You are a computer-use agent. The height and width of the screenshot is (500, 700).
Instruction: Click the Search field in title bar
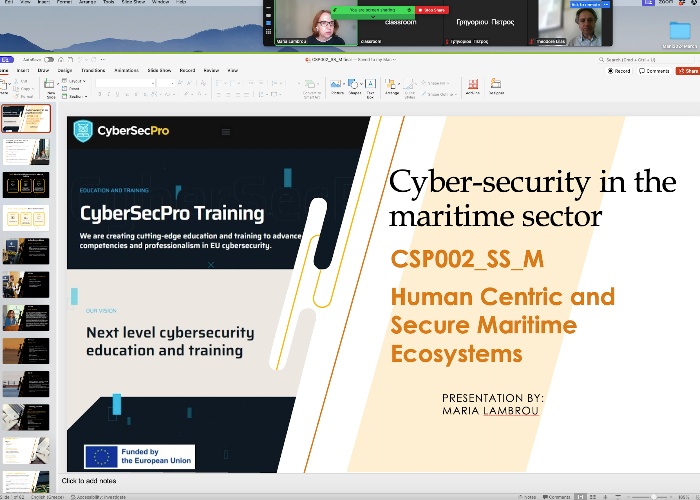pyautogui.click(x=646, y=59)
